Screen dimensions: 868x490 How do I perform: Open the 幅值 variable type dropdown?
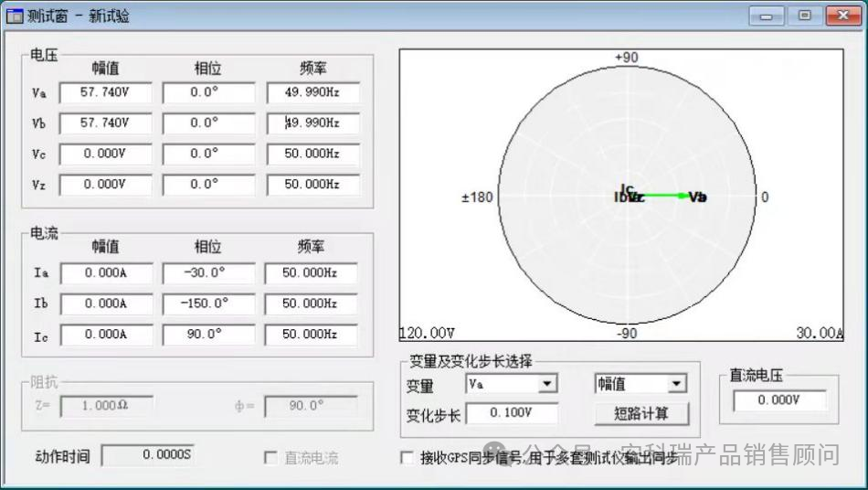click(641, 384)
